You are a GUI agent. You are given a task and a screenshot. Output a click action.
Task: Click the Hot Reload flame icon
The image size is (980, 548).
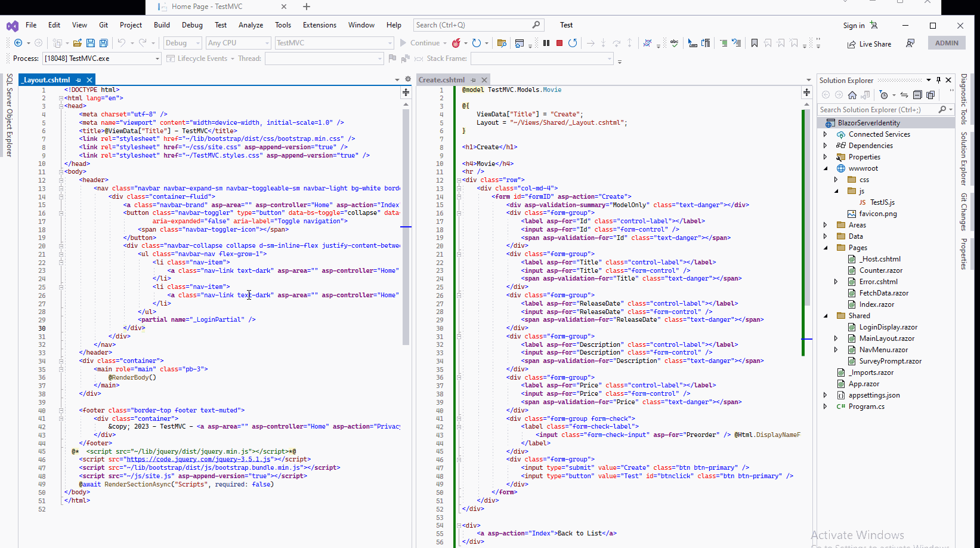tap(456, 43)
